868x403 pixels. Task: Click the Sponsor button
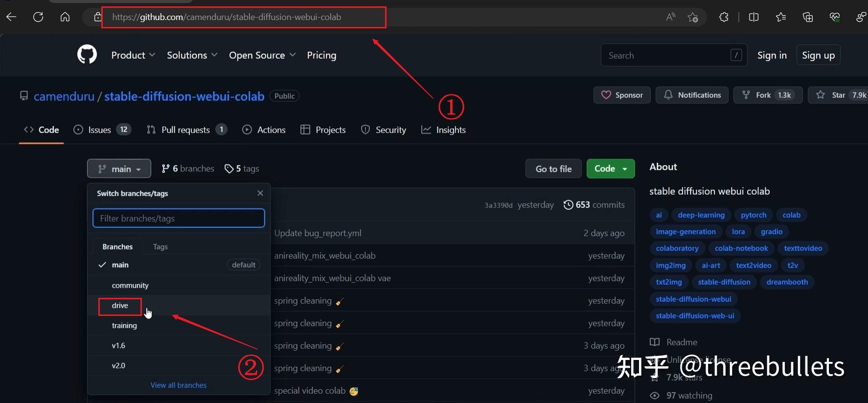coord(622,95)
